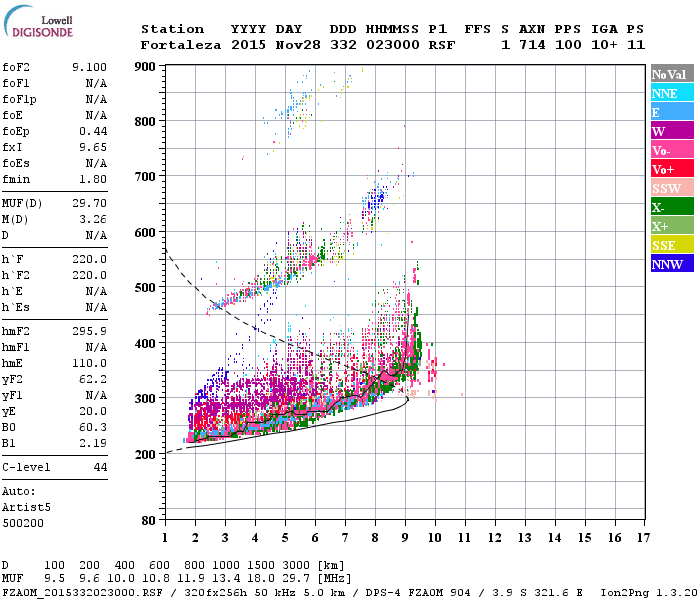Viewport: 700px width, 600px height.
Task: Click the foF1 label
Action: (16, 83)
